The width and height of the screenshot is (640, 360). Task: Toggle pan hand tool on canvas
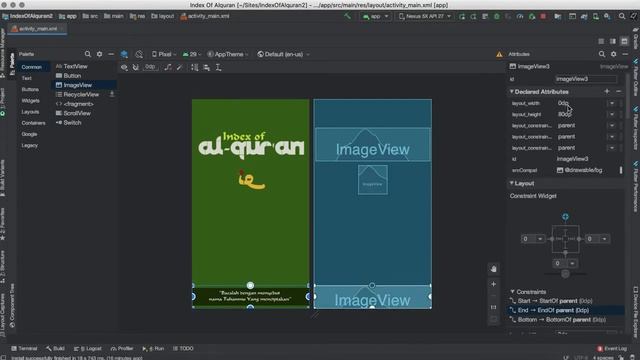click(493, 269)
